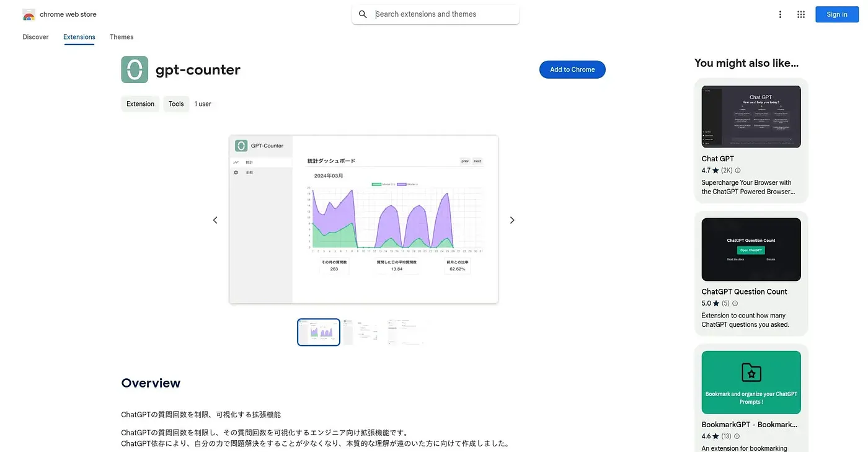Add gpt-counter to Chrome

(572, 69)
